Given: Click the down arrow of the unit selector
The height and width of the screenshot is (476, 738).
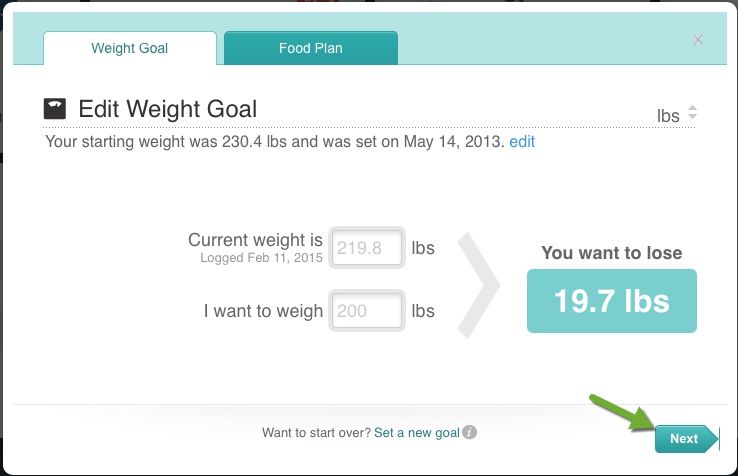Looking at the screenshot, I should pos(692,116).
